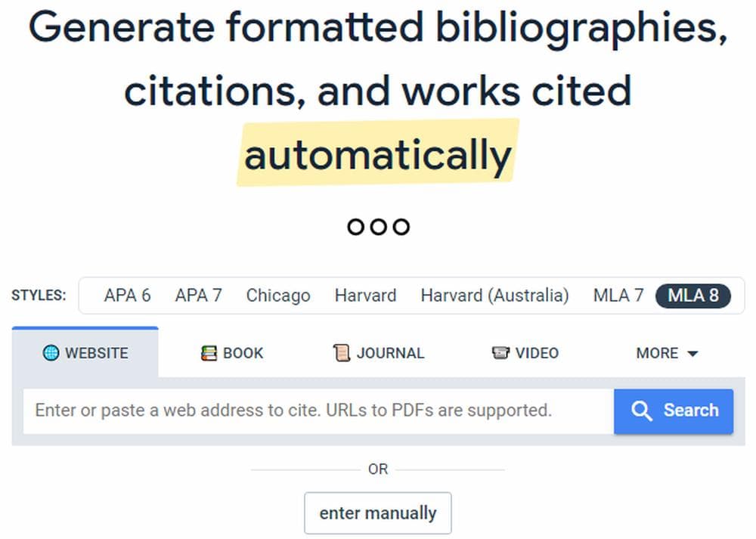Screen dimensions: 756x539
Task: Choose the APA 7 citation style
Action: click(198, 296)
